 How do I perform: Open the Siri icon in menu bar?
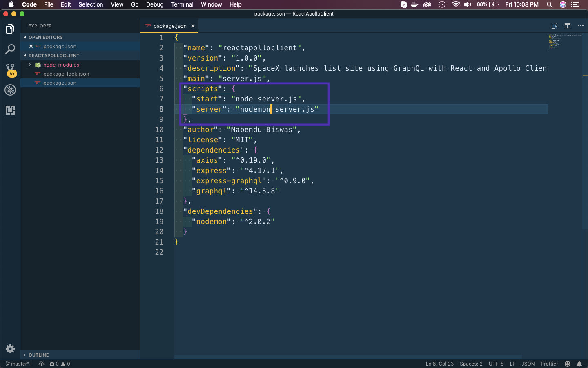tap(563, 4)
